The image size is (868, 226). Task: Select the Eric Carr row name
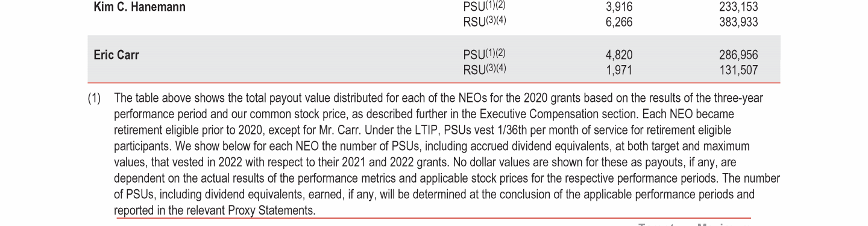[116, 55]
